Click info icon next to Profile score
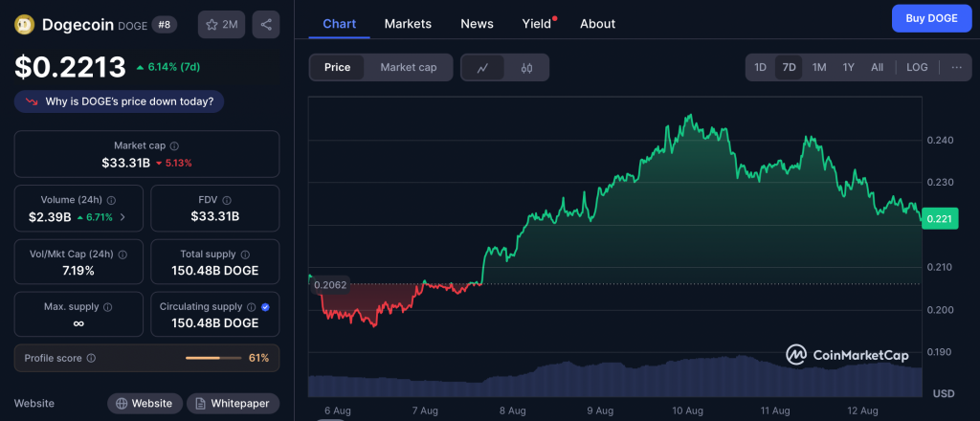The width and height of the screenshot is (980, 421). [x=91, y=358]
